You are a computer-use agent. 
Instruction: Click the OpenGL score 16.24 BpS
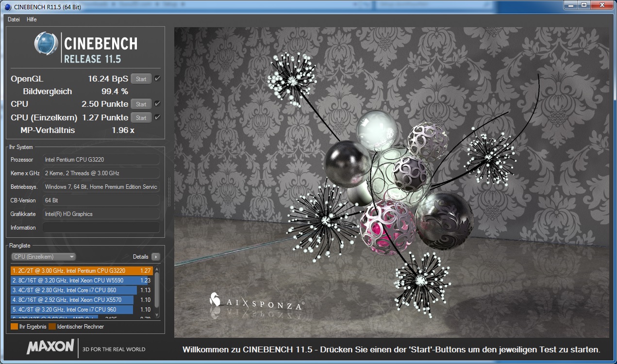[108, 79]
